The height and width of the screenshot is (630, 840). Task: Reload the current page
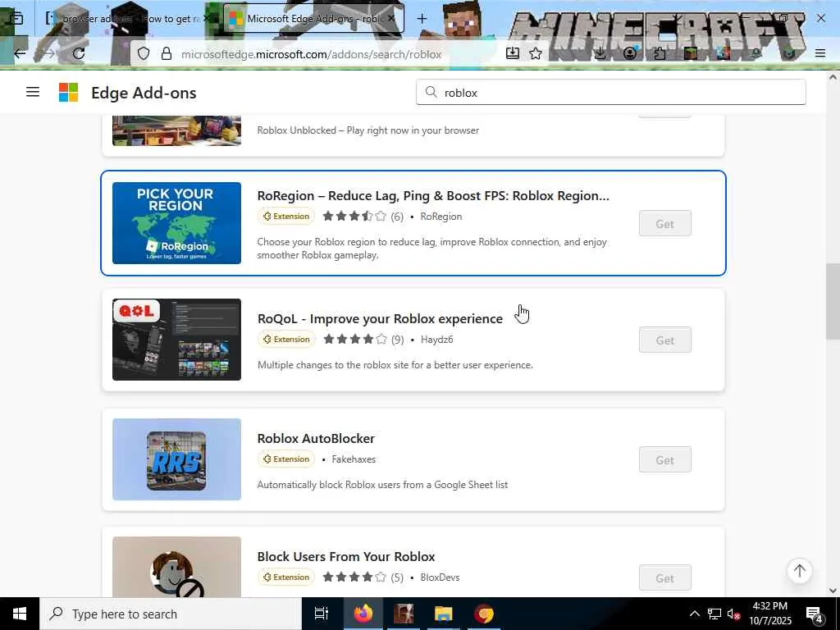click(79, 53)
